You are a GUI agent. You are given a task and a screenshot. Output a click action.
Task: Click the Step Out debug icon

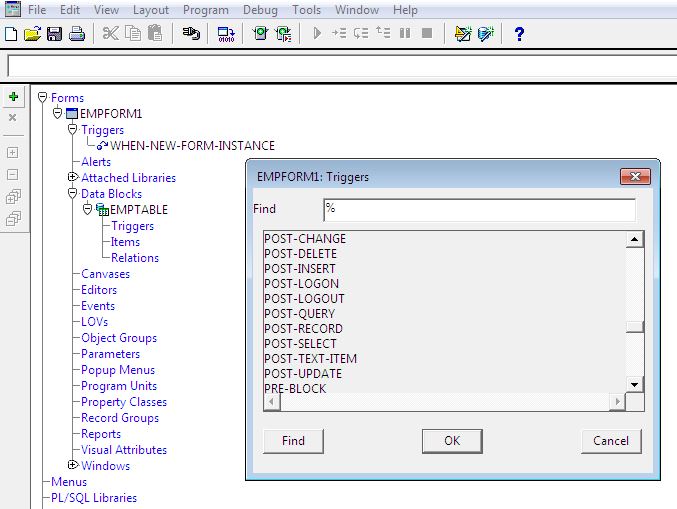(x=383, y=32)
